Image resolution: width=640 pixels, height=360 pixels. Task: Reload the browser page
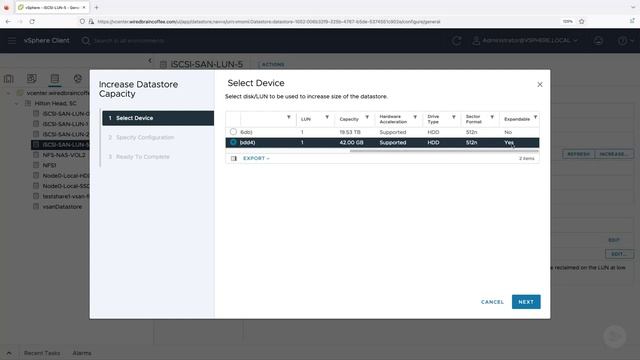tap(32, 21)
